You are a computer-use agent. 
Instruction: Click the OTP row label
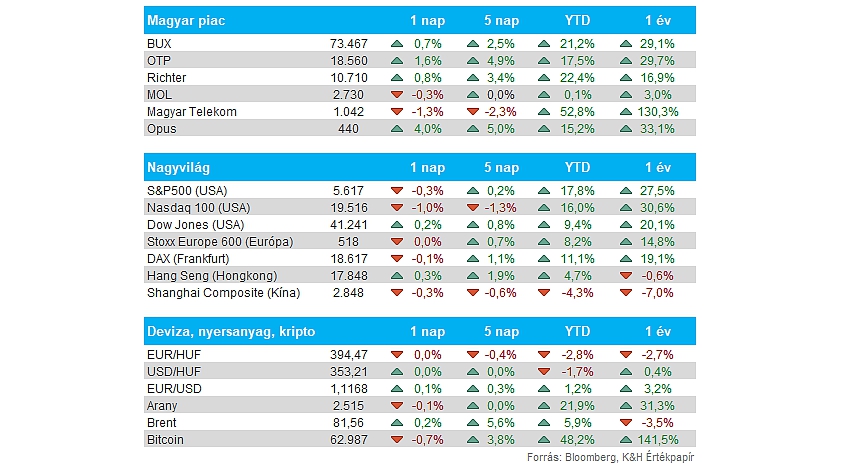159,61
